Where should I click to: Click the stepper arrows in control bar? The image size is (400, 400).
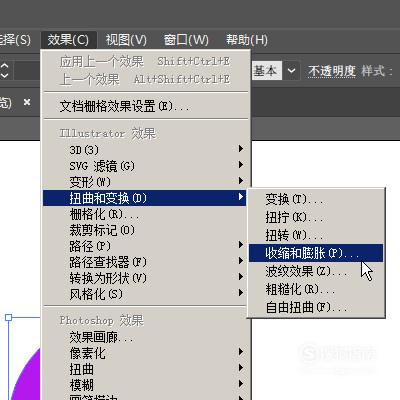[x=5, y=71]
